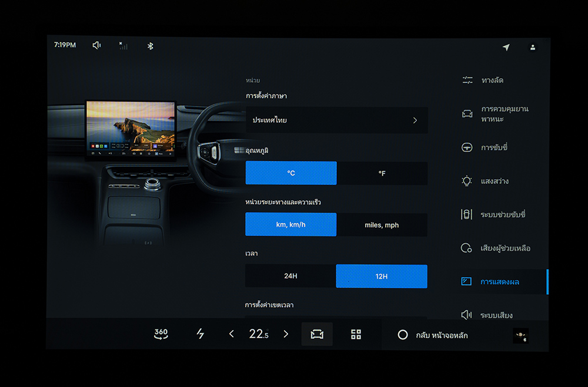Tap the 7:19PM clock
Viewport: 588px width, 387px height.
[x=65, y=45]
